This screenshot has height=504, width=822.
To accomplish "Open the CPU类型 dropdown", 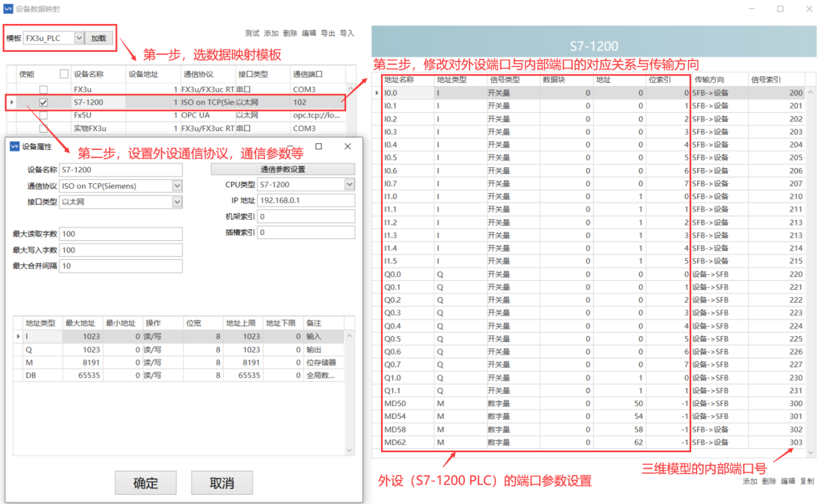I will [350, 185].
